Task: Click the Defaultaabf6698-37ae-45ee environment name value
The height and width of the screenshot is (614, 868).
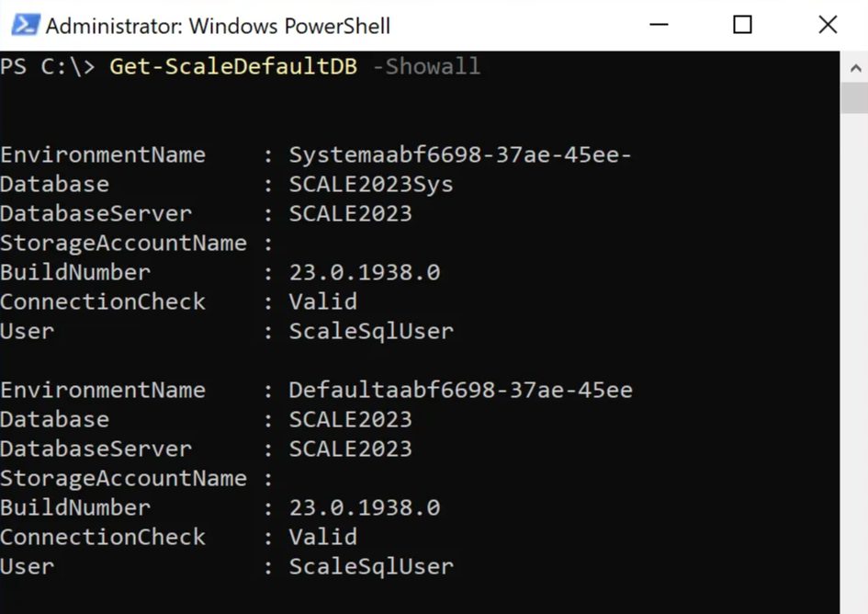Action: tap(459, 391)
